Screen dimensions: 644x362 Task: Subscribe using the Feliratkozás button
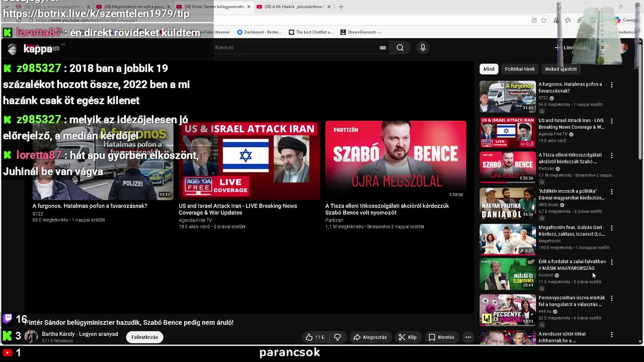tap(145, 337)
